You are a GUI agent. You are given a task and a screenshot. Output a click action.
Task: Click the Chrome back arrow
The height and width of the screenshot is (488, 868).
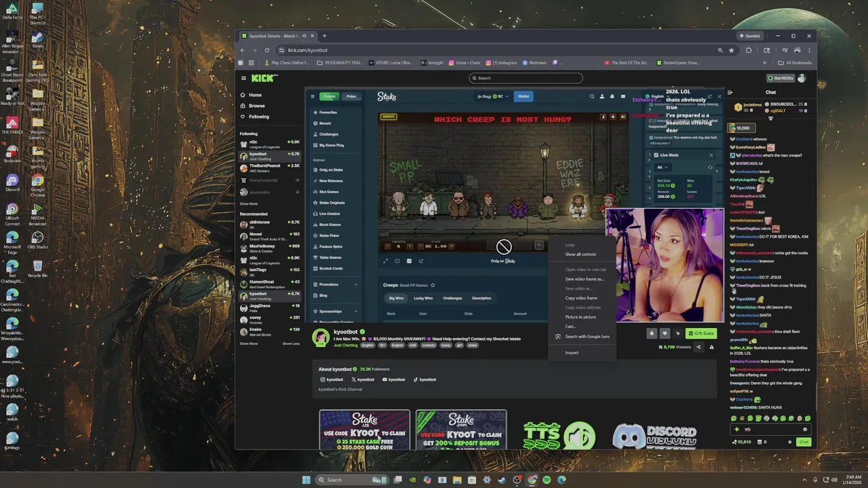243,50
